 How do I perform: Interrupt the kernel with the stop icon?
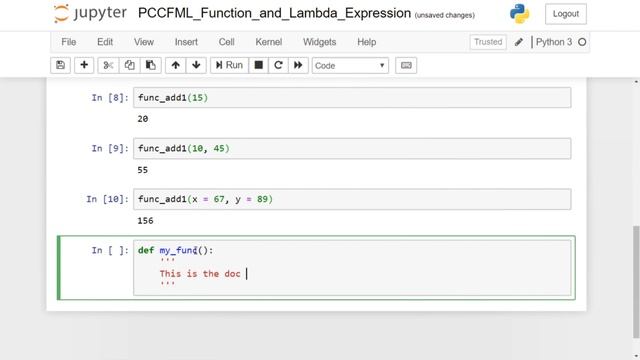click(258, 65)
